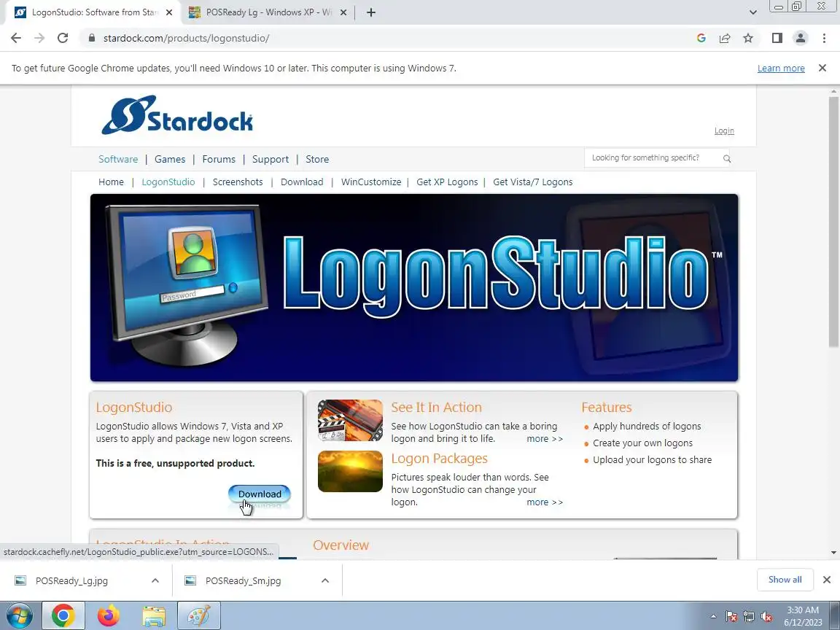Open Paint from the taskbar
This screenshot has width=840, height=630.
tap(199, 616)
